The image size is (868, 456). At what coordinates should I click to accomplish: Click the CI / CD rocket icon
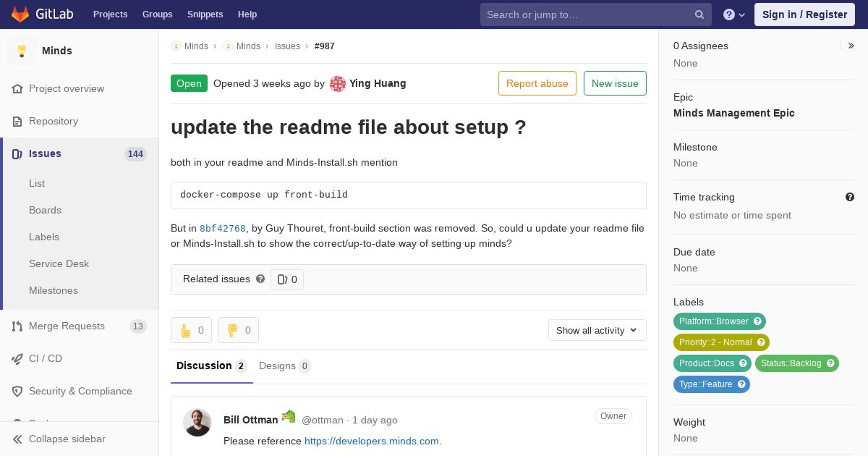click(17, 358)
